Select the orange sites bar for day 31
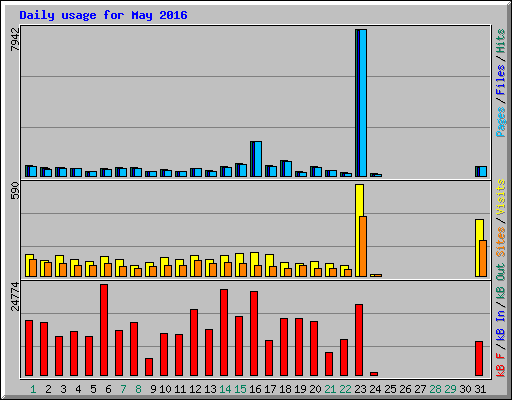Screen dimensions: 512x400 (483, 258)
